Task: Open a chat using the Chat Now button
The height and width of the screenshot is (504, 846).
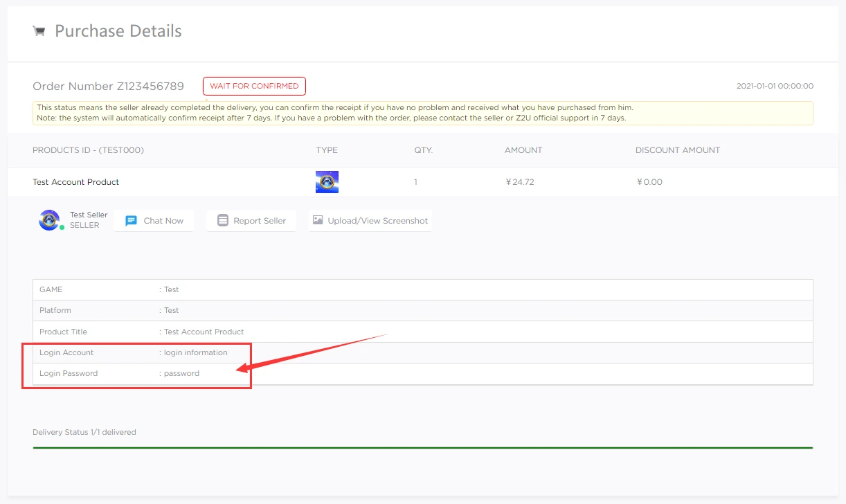Action: (154, 220)
